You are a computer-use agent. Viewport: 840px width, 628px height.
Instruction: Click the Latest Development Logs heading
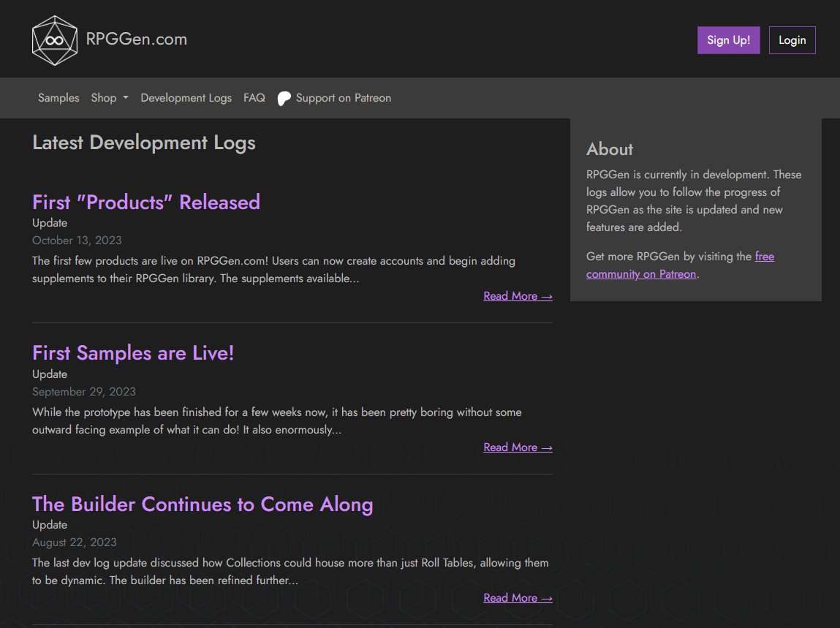[144, 143]
